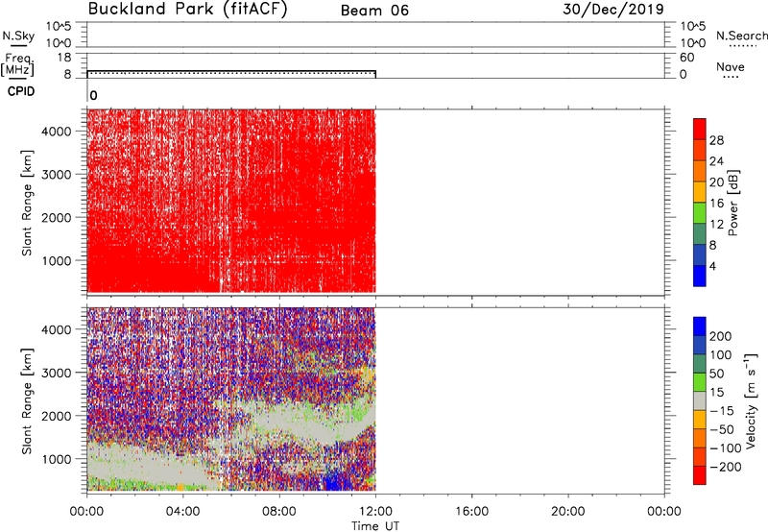Select the 'Freq. [MHz]' axis label
This screenshot has width=768, height=532.
coord(18,64)
